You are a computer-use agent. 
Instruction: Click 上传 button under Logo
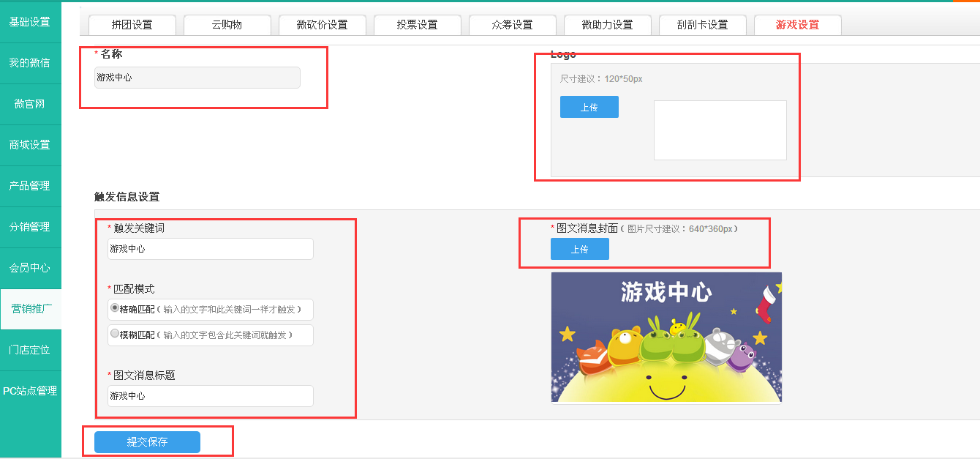[589, 107]
